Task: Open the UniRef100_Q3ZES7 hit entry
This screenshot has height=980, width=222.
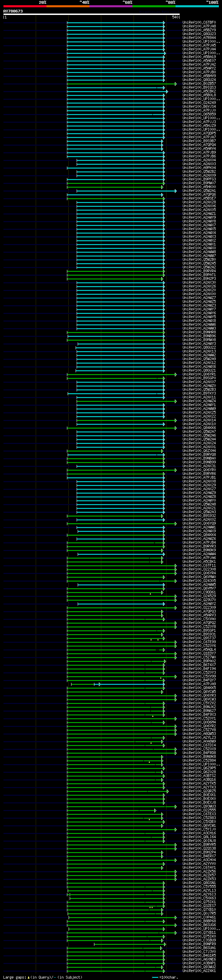Action: point(199,906)
